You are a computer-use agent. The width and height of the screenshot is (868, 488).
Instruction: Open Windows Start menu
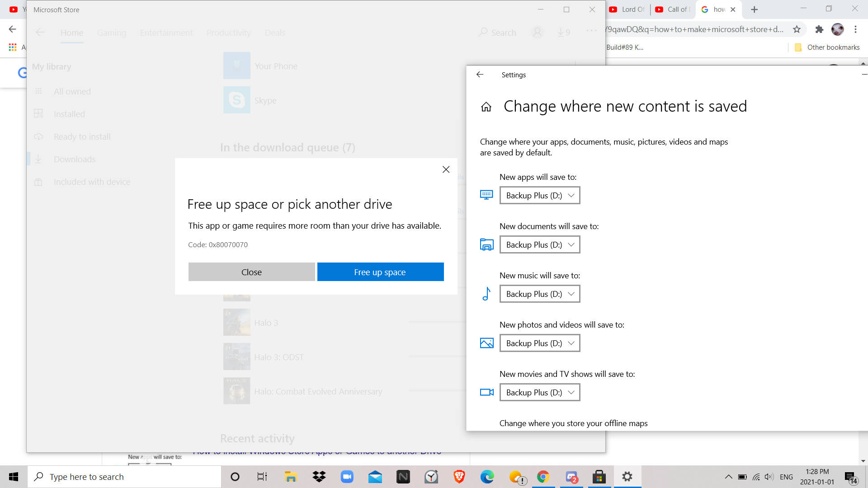point(14,477)
